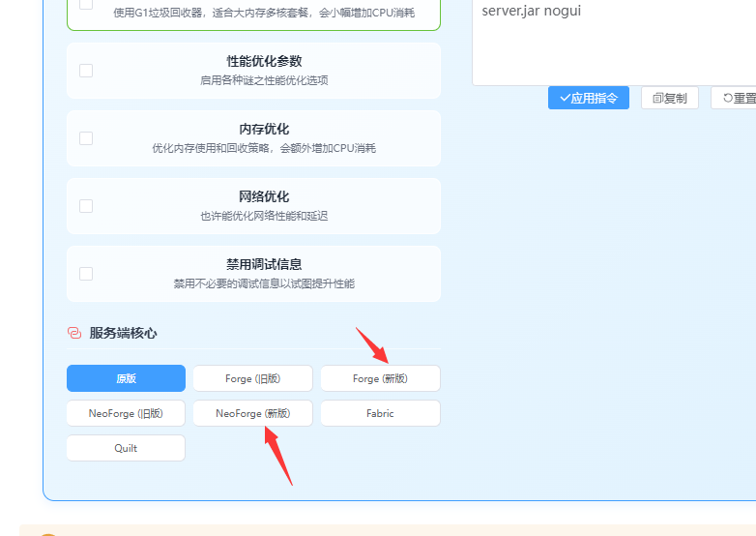Click the 内存优化 card description text
Viewport: 756px width, 536px height.
pos(264,149)
